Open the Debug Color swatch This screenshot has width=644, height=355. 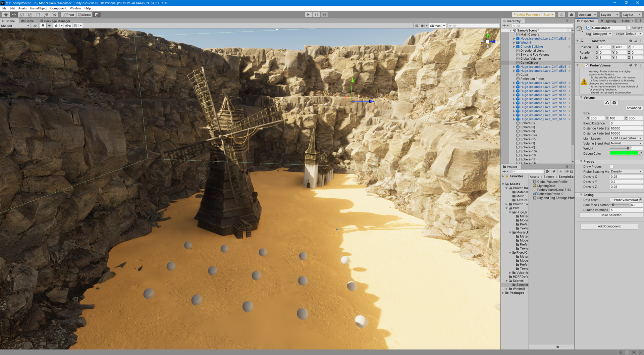pos(624,153)
